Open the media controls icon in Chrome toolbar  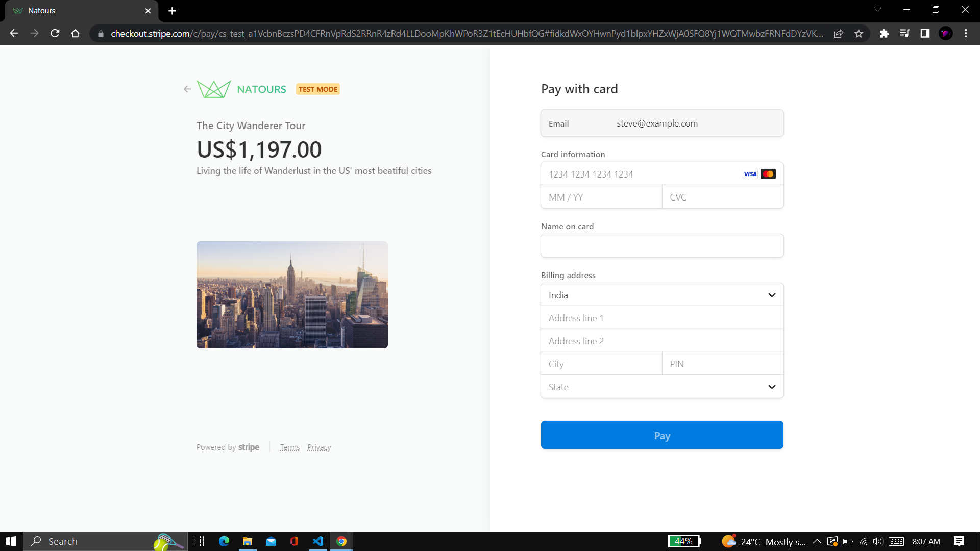(905, 33)
